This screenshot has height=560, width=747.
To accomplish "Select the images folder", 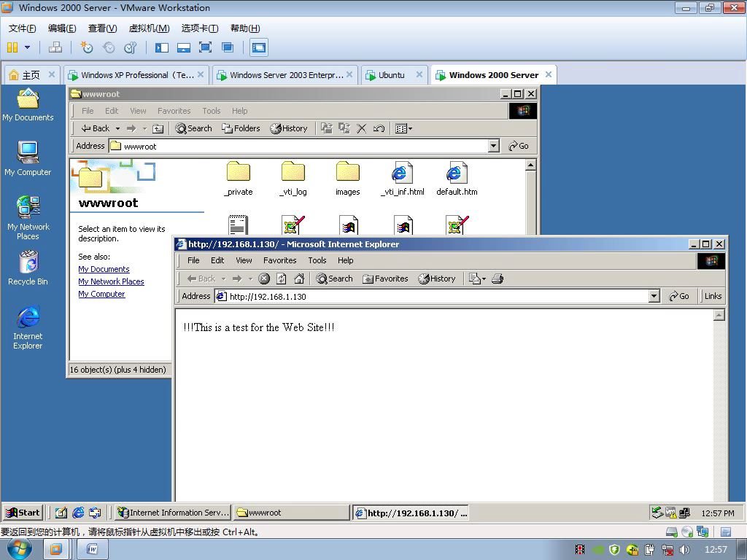I will pyautogui.click(x=348, y=179).
